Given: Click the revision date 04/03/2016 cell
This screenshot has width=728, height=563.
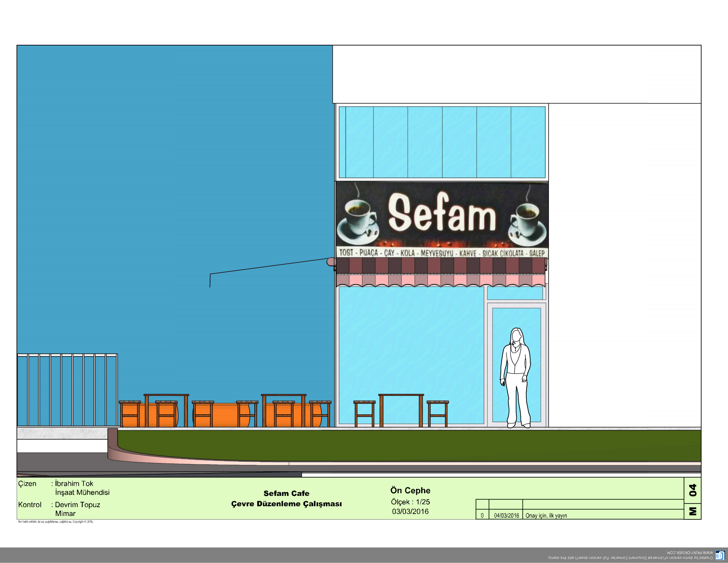Looking at the screenshot, I should coord(506,515).
